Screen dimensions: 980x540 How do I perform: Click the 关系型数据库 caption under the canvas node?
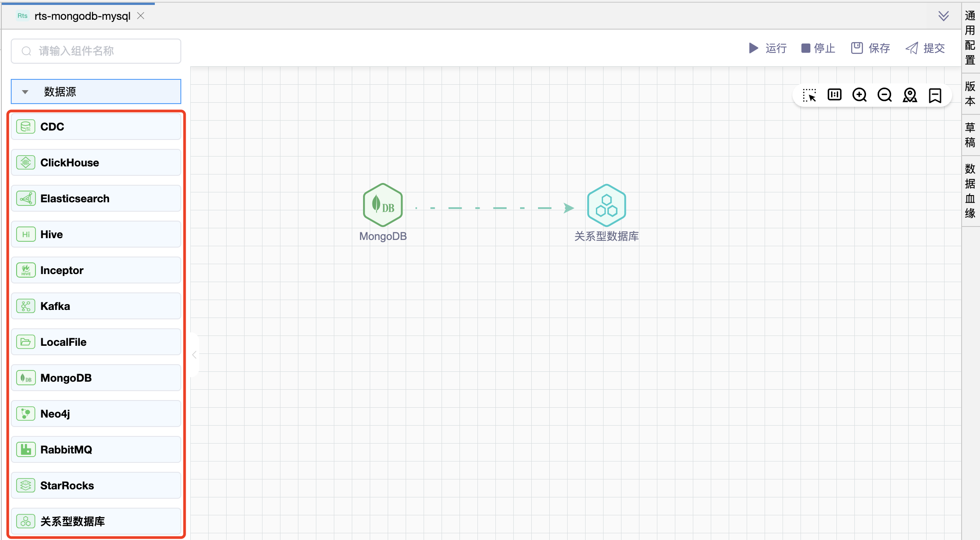tap(606, 236)
